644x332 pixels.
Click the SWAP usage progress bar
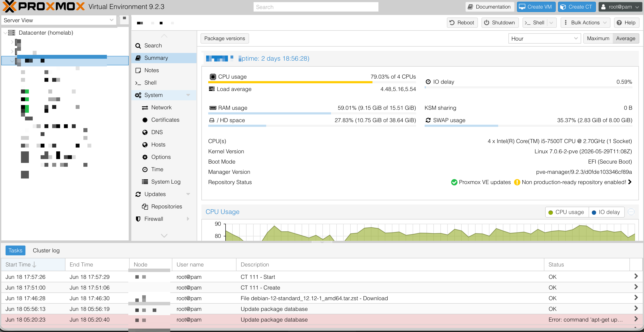point(528,126)
